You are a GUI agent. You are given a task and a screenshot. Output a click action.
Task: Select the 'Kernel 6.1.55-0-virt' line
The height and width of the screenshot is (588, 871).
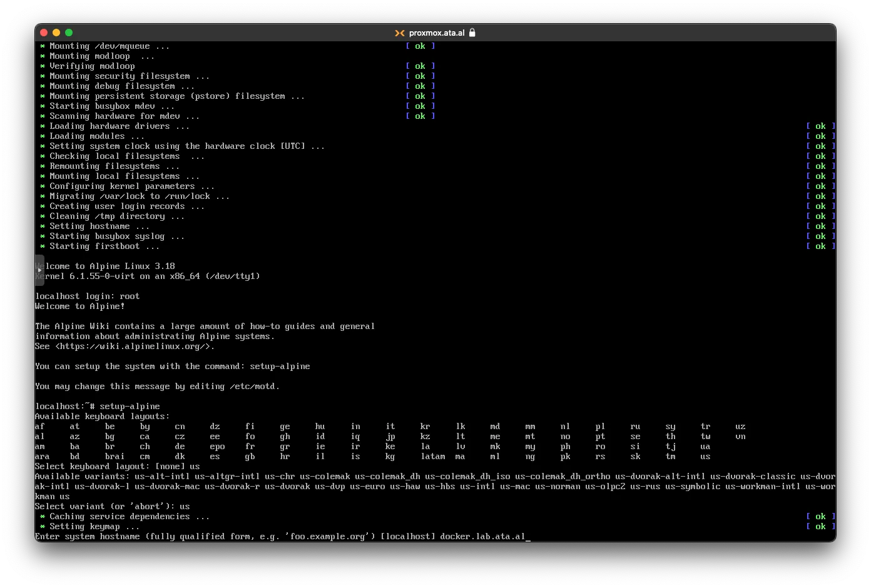[148, 276]
